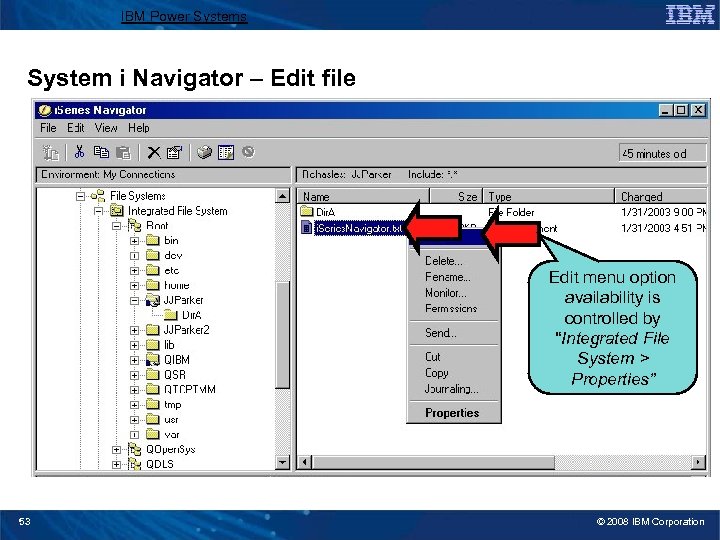Open the Properties toolbar icon
Screen dimensions: 720x540
[x=174, y=152]
